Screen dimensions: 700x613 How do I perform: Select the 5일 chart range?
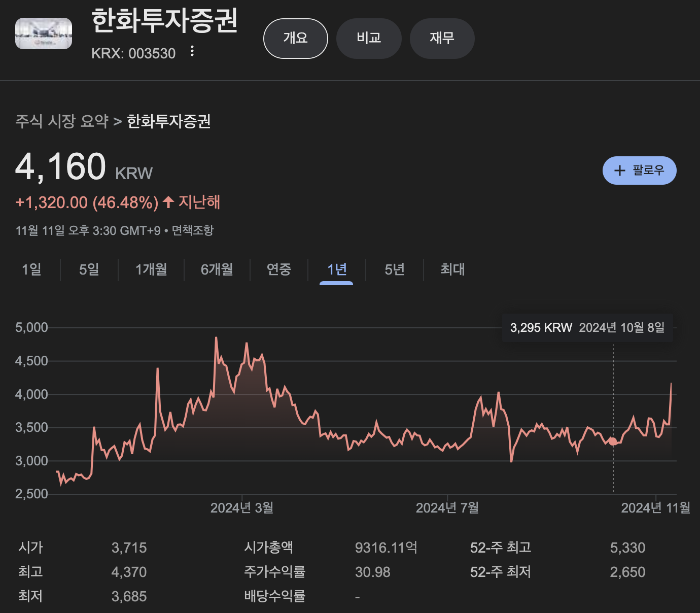coord(89,269)
